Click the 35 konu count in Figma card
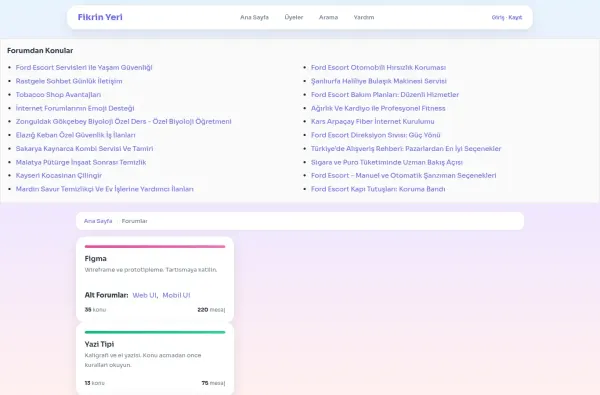Screen dimensions: 600x395 point(95,310)
